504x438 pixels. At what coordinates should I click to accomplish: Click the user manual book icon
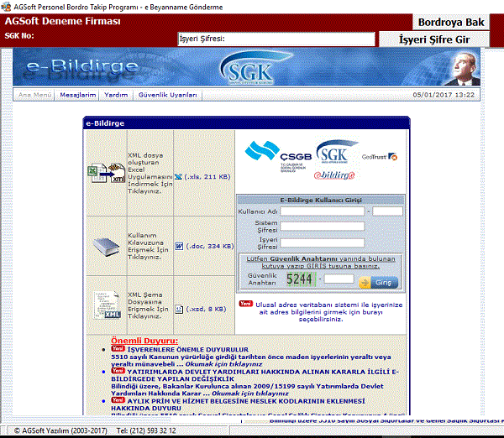pos(107,247)
